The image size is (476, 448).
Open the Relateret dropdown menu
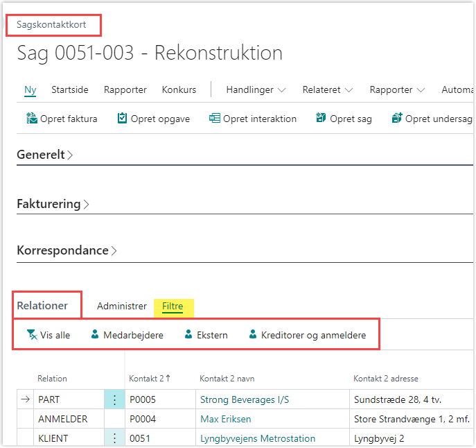[328, 89]
